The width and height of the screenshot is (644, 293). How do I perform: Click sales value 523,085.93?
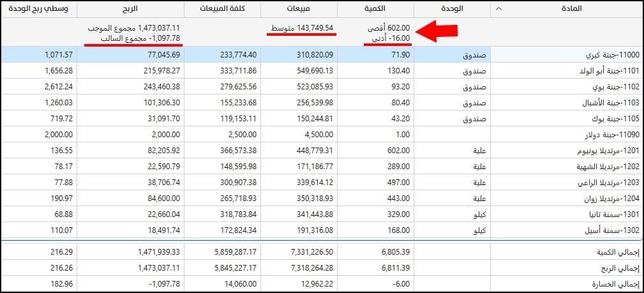click(314, 87)
